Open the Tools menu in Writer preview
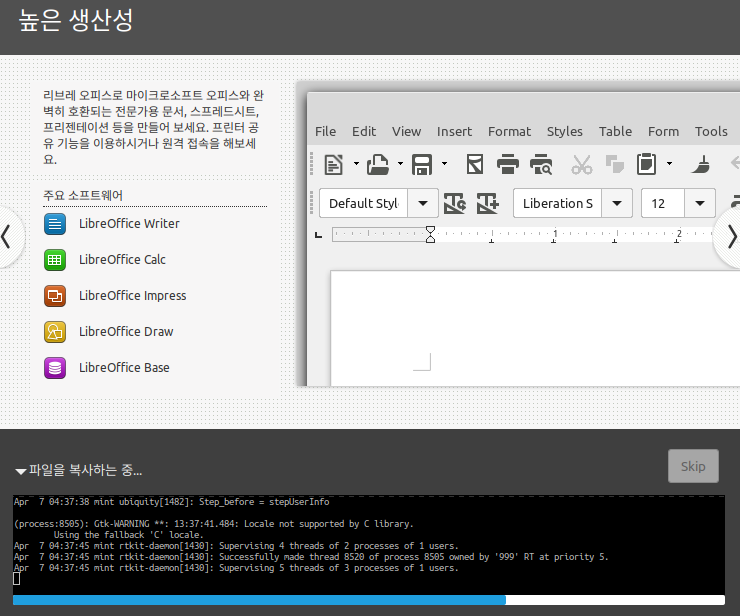The image size is (740, 616). tap(711, 132)
